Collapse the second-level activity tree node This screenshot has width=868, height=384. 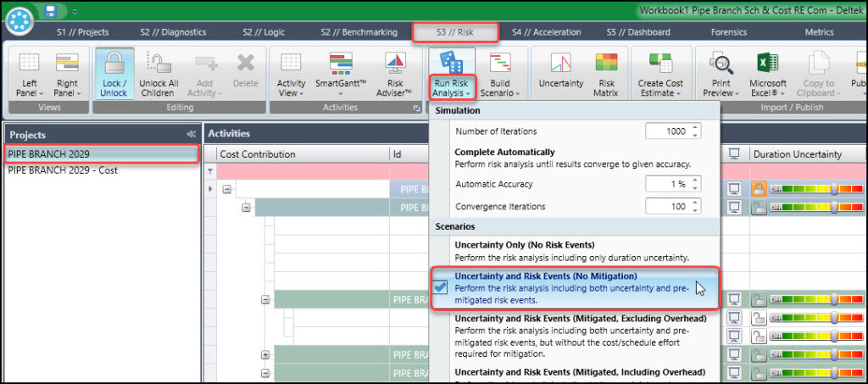coord(246,208)
